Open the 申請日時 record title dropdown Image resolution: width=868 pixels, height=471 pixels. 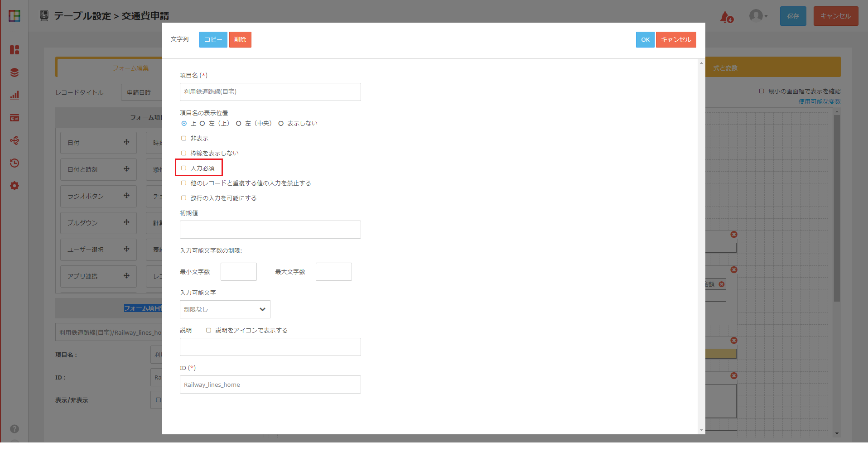[141, 92]
